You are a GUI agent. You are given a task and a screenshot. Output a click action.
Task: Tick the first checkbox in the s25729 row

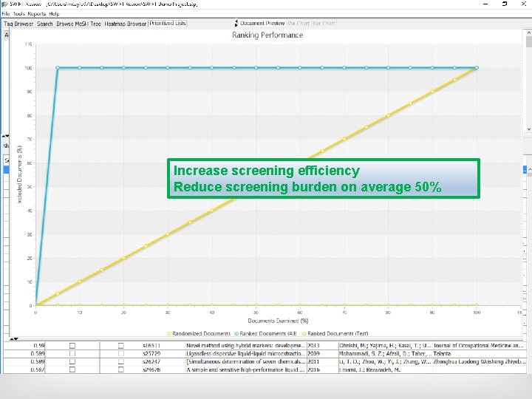pos(72,353)
